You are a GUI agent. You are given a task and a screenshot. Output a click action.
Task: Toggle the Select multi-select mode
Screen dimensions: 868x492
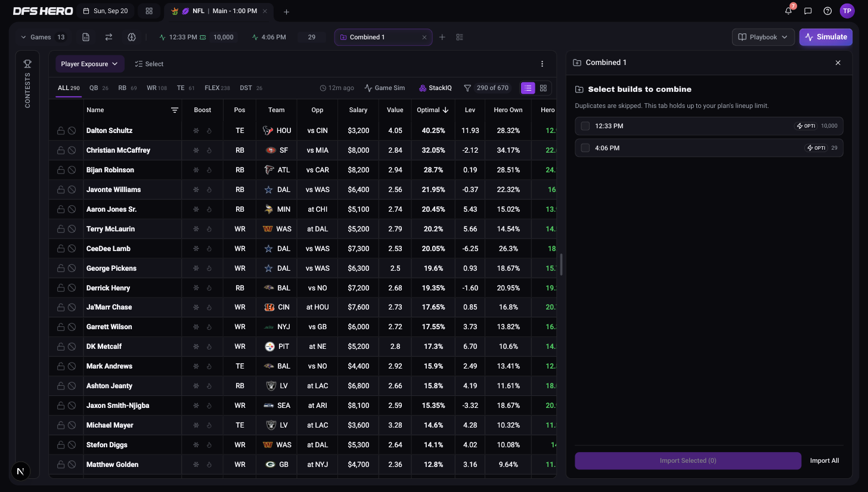pyautogui.click(x=149, y=64)
